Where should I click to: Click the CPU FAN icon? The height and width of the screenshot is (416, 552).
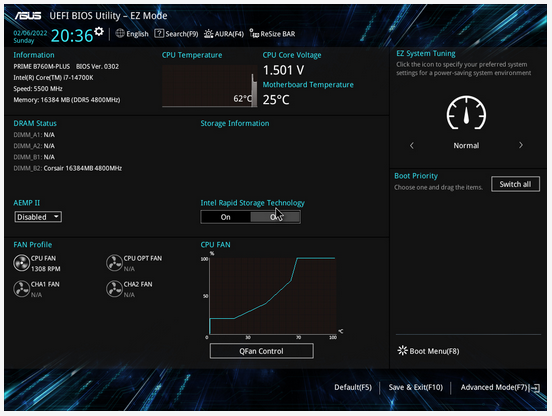point(21,263)
